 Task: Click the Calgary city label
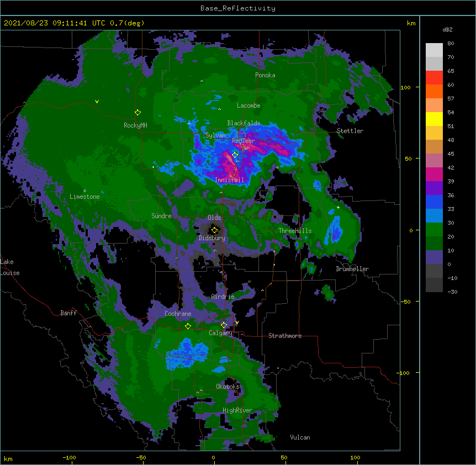(220, 333)
